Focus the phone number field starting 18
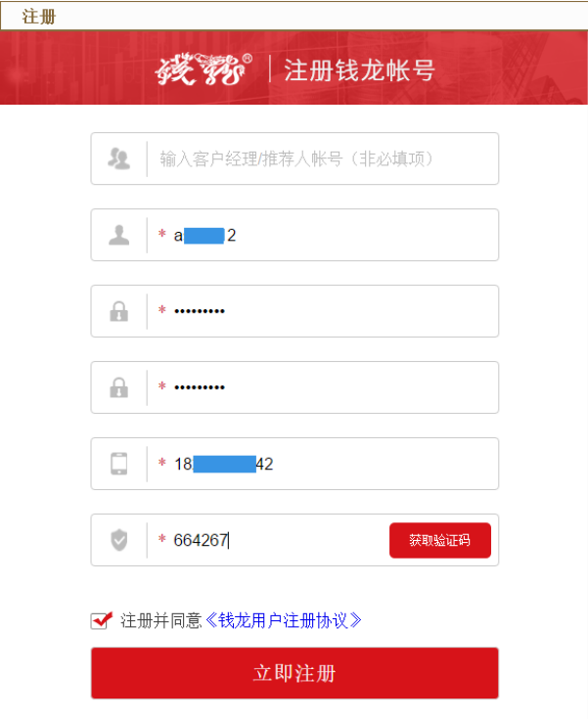588x719 pixels. click(294, 463)
